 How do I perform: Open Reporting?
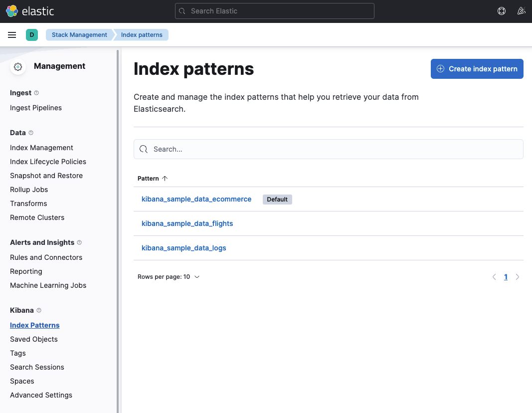(x=26, y=271)
